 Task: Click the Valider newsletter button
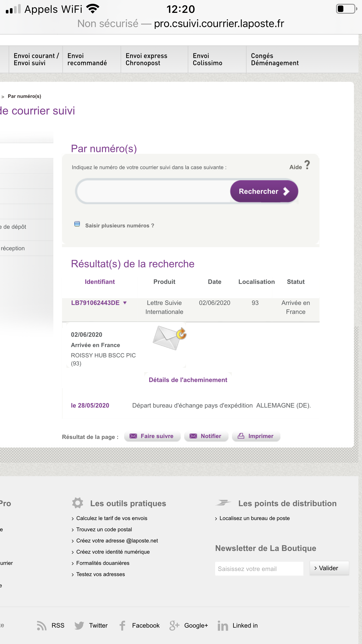(x=329, y=568)
